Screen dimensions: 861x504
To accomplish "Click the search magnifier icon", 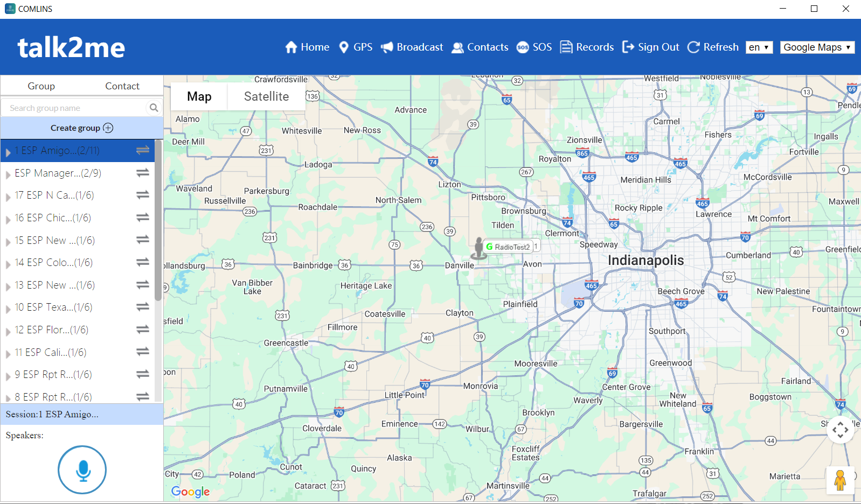I will pos(154,108).
